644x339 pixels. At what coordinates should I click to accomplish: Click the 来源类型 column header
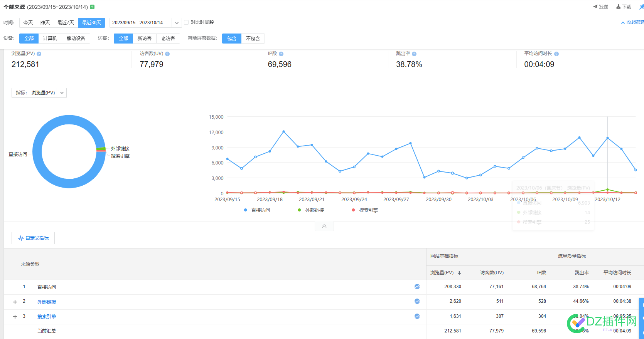(30, 264)
